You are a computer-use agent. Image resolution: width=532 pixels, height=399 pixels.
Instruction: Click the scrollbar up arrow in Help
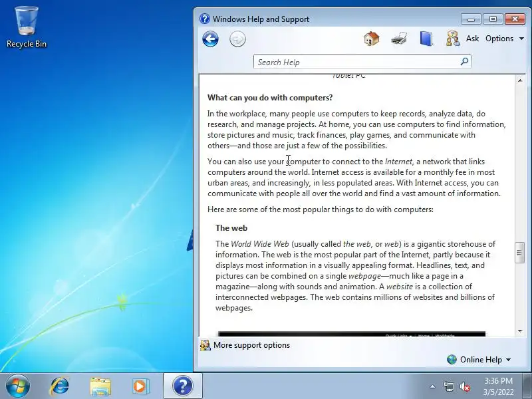520,80
